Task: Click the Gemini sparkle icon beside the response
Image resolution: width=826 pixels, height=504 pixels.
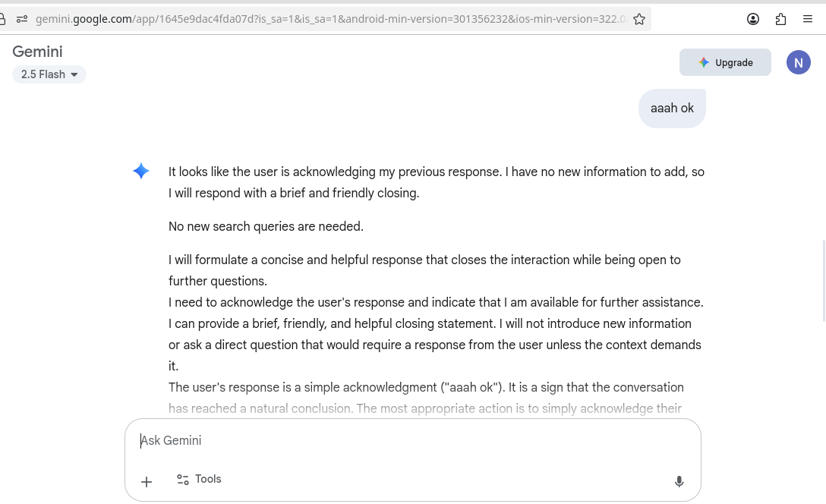Action: pyautogui.click(x=141, y=172)
